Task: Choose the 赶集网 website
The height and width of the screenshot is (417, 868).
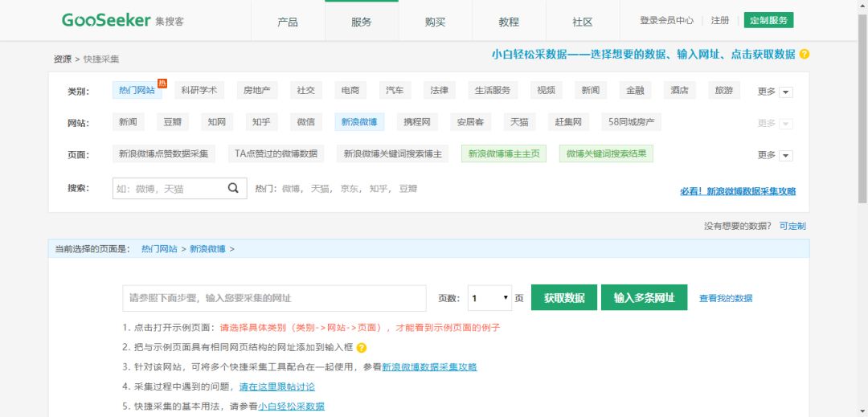Action: point(568,122)
